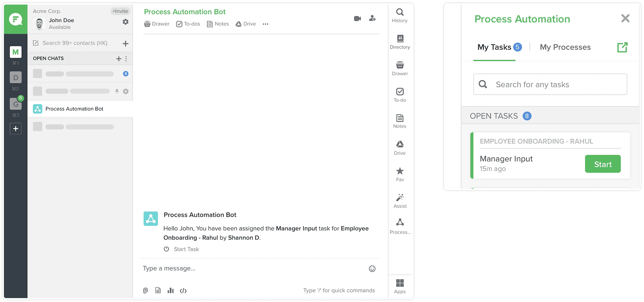Open John Doe's settings gear
The height and width of the screenshot is (302, 644).
pyautogui.click(x=125, y=22)
